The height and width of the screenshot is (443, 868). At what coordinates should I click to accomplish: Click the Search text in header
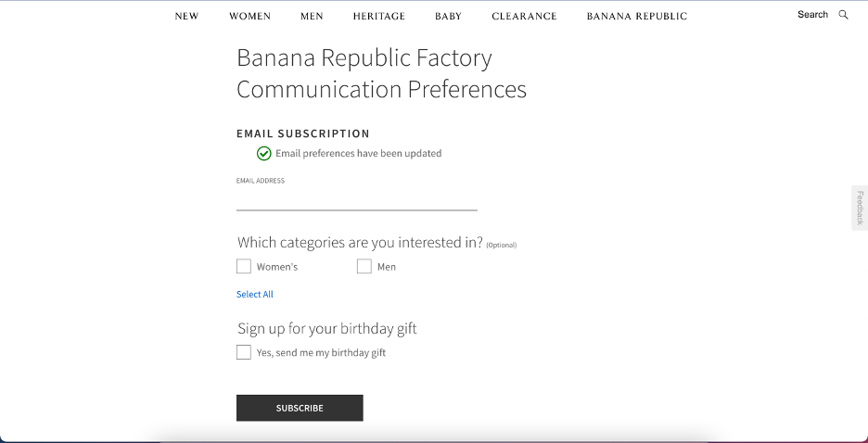pos(812,15)
